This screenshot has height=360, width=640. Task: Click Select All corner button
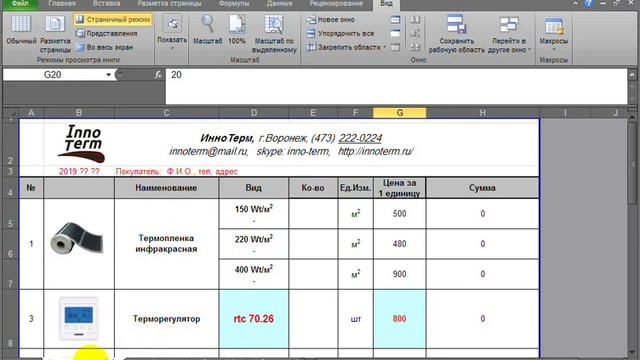pos(11,113)
